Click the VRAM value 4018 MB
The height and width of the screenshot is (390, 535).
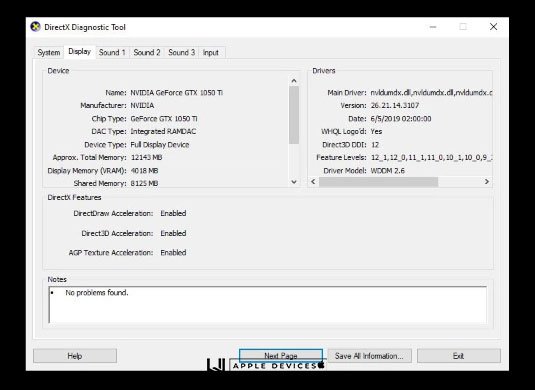(144, 171)
